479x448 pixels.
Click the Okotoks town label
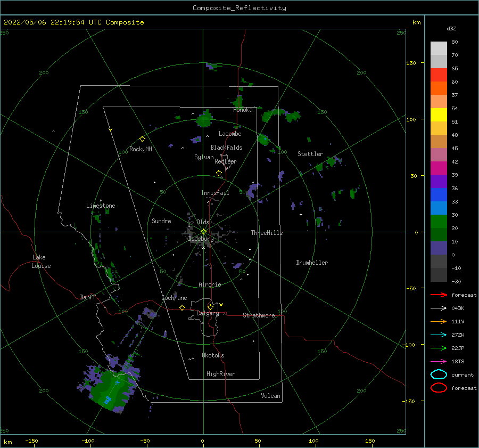(213, 355)
